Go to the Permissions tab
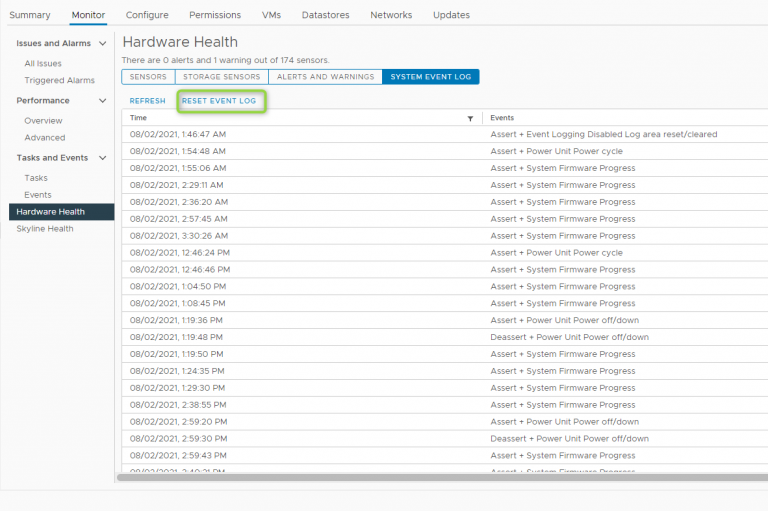This screenshot has height=511, width=768. coord(215,15)
